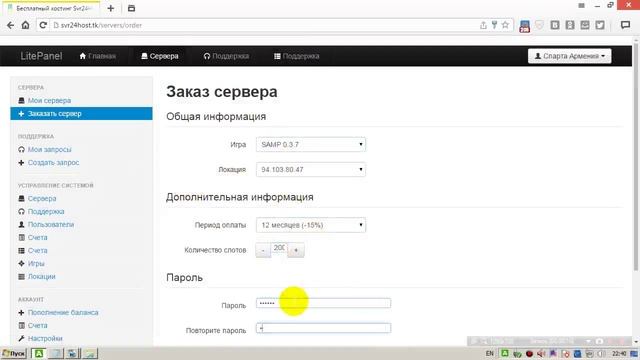The image size is (640, 360).
Task: Open a new tab with the plus icon
Action: (x=111, y=8)
